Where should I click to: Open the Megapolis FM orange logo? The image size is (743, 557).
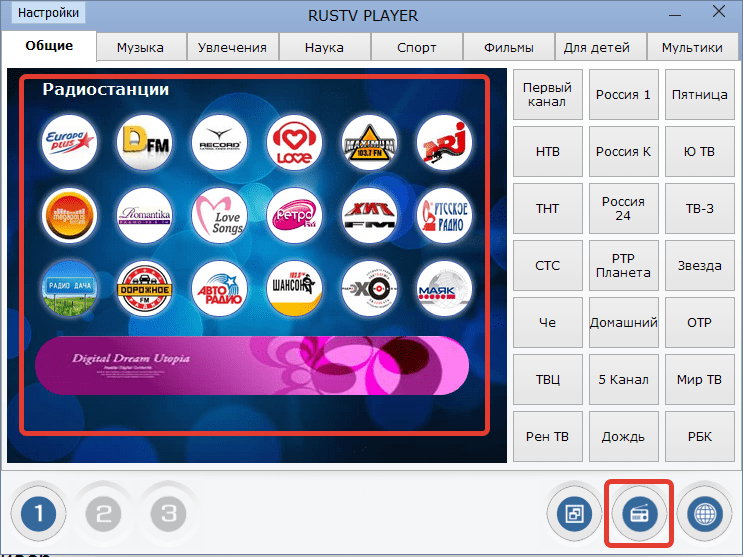point(70,216)
